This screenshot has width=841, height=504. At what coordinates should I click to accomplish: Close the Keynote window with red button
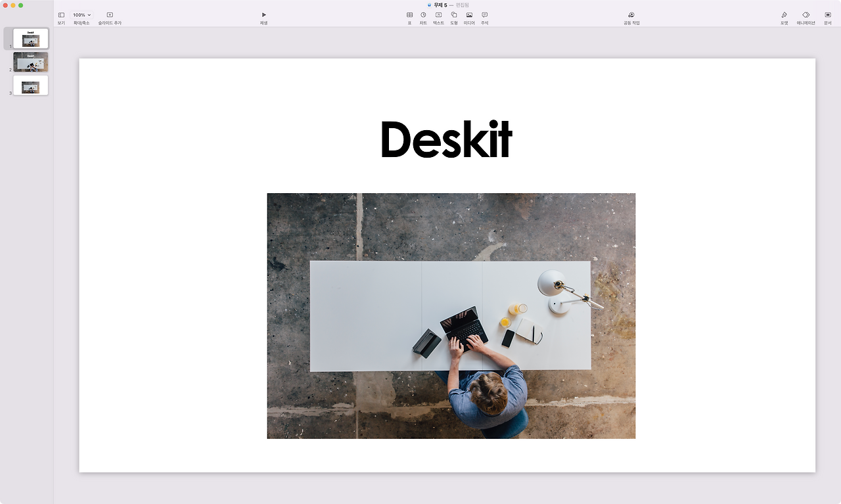click(5, 5)
